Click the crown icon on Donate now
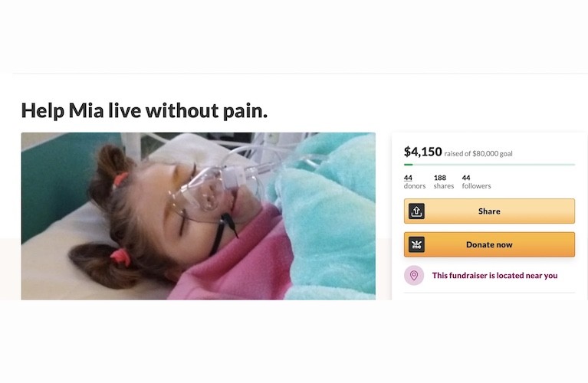 (x=416, y=244)
